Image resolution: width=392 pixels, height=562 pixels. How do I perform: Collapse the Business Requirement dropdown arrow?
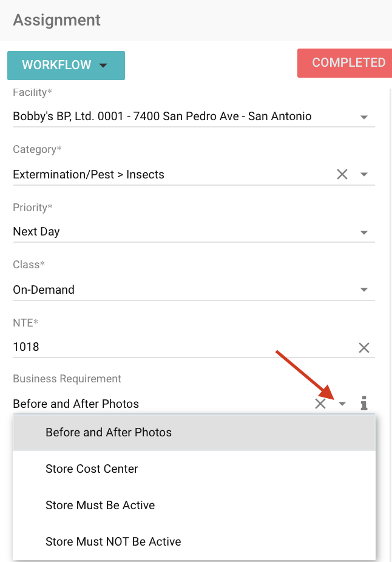343,404
